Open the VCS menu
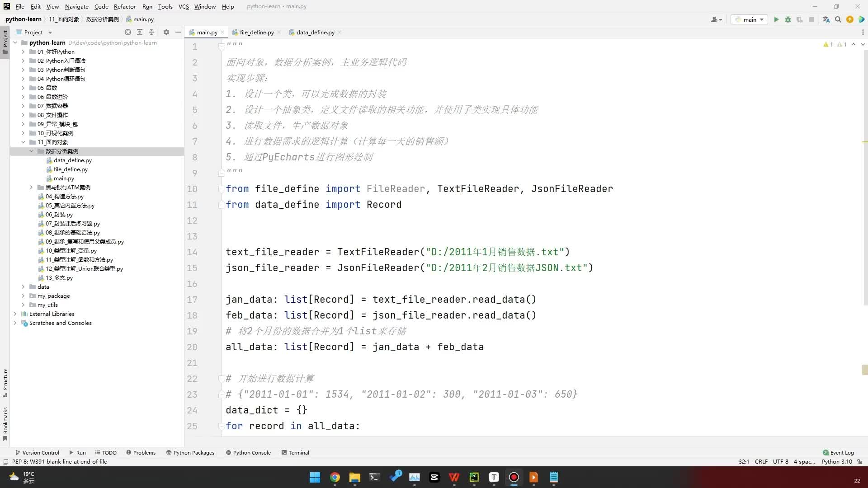Image resolution: width=868 pixels, height=488 pixels. click(x=184, y=6)
